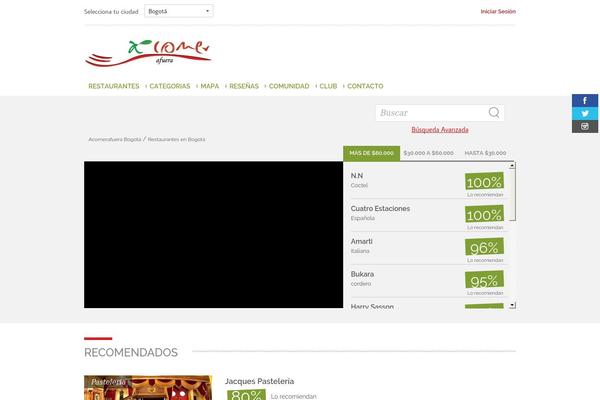600x400 pixels.
Task: Open the city selector dropdown Bogotá
Action: coord(179,11)
